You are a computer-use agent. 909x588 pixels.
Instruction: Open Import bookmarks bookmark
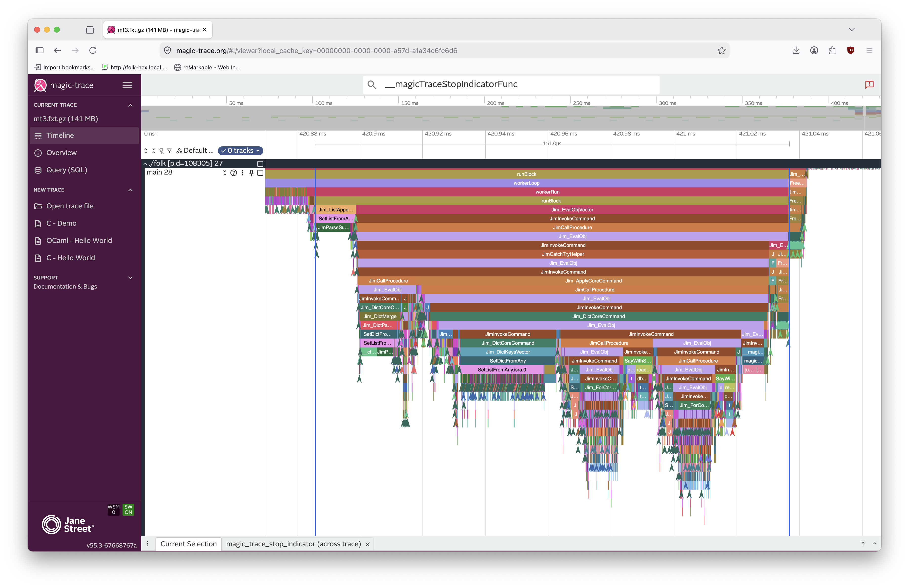pyautogui.click(x=64, y=68)
